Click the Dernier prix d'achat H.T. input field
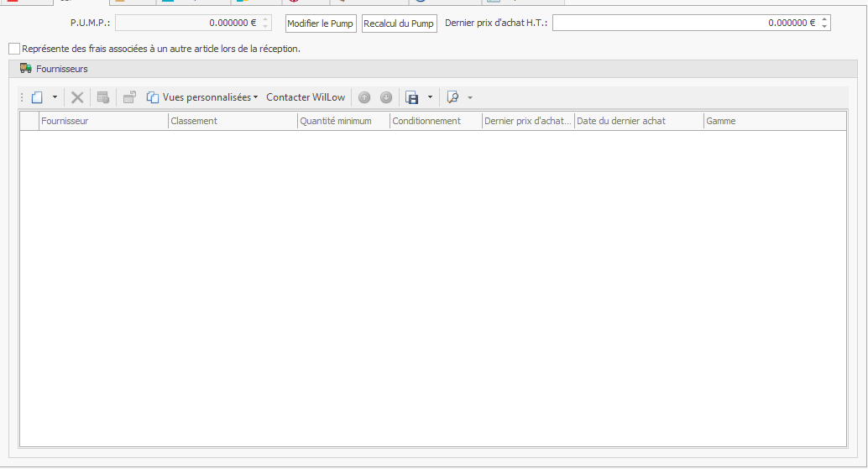The height and width of the screenshot is (469, 868). [686, 23]
